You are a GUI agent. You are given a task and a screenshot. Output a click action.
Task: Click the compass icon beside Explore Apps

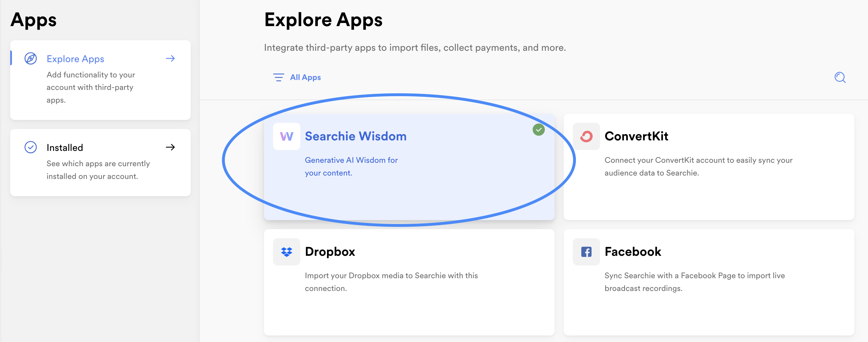pyautogui.click(x=31, y=59)
